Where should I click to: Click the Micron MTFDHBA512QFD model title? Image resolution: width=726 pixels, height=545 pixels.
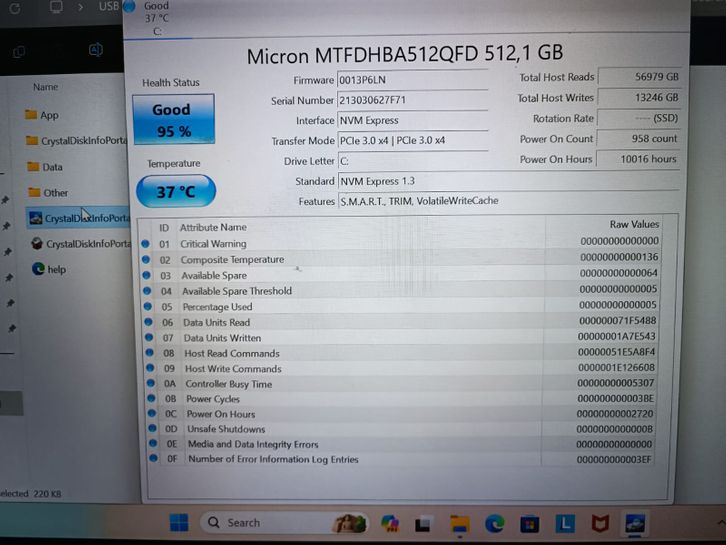pos(405,55)
